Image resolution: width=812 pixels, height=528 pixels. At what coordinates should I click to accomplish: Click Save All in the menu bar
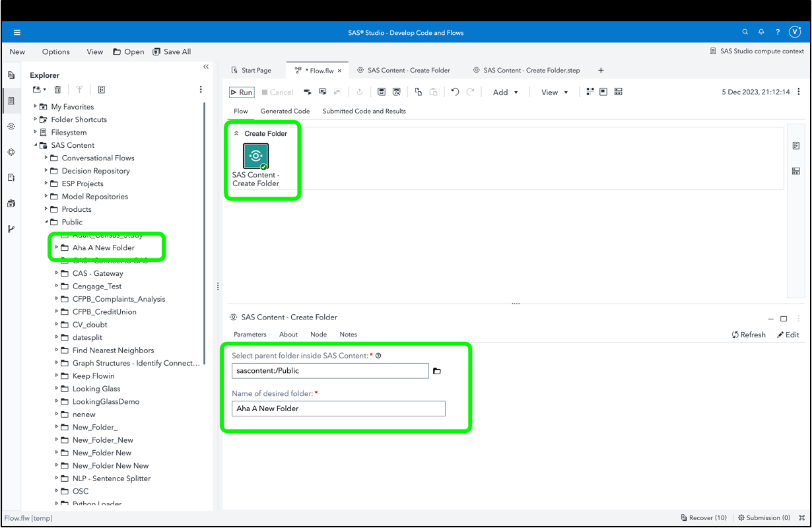[172, 51]
